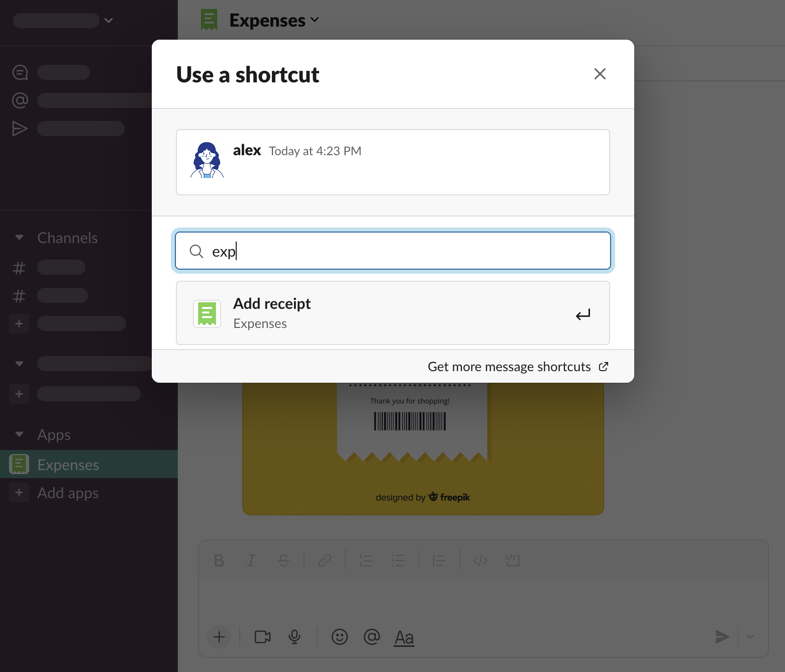The width and height of the screenshot is (785, 672).
Task: Collapse the Apps section
Action: point(19,434)
